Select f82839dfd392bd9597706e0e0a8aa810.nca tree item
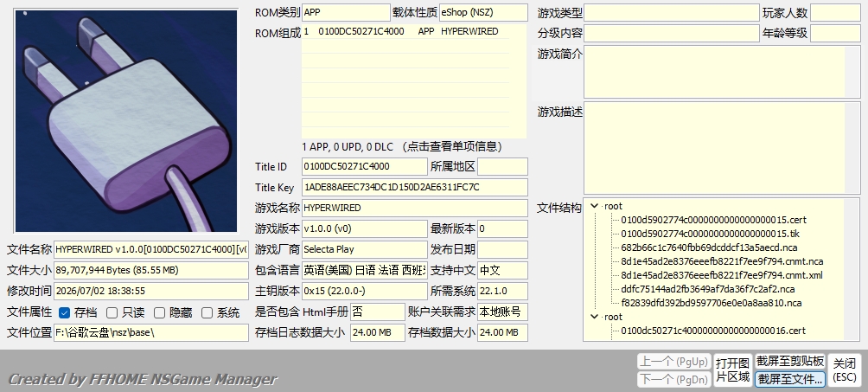The image size is (868, 392). (711, 303)
